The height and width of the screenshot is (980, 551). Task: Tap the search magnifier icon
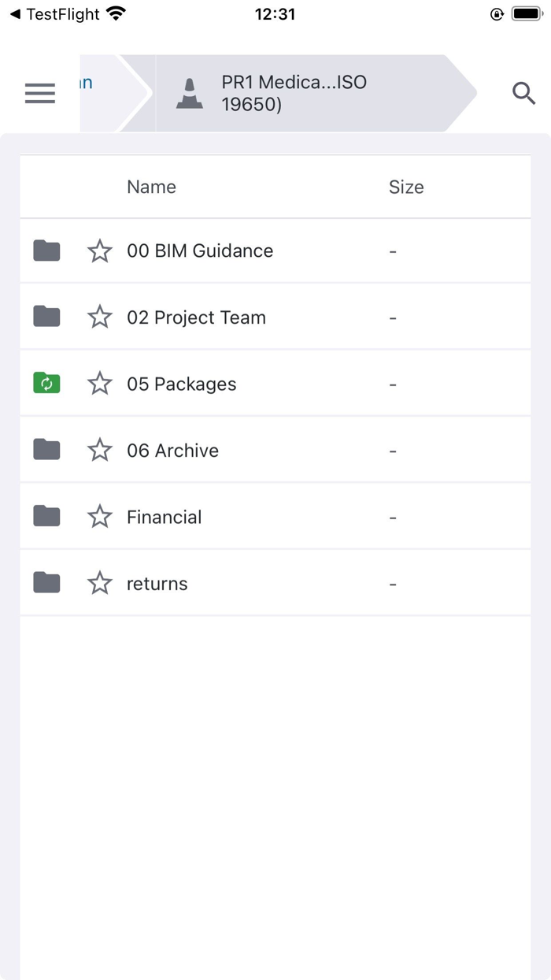pos(523,93)
